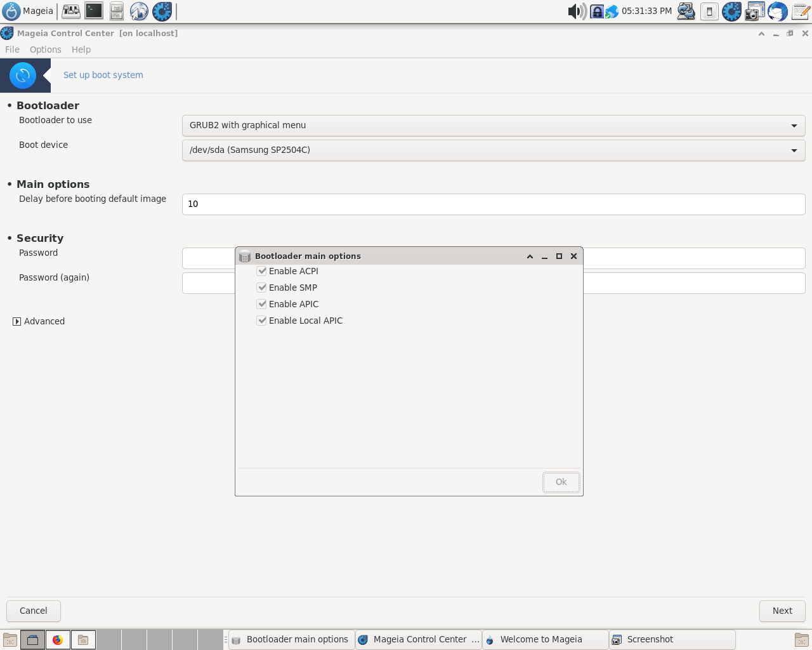The image size is (812, 650).
Task: Open the switch user tray icon
Action: [x=686, y=11]
